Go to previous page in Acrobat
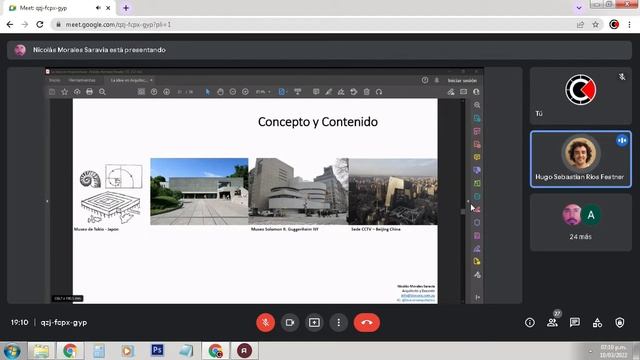Image resolution: width=640 pixels, height=360 pixels. (154, 92)
